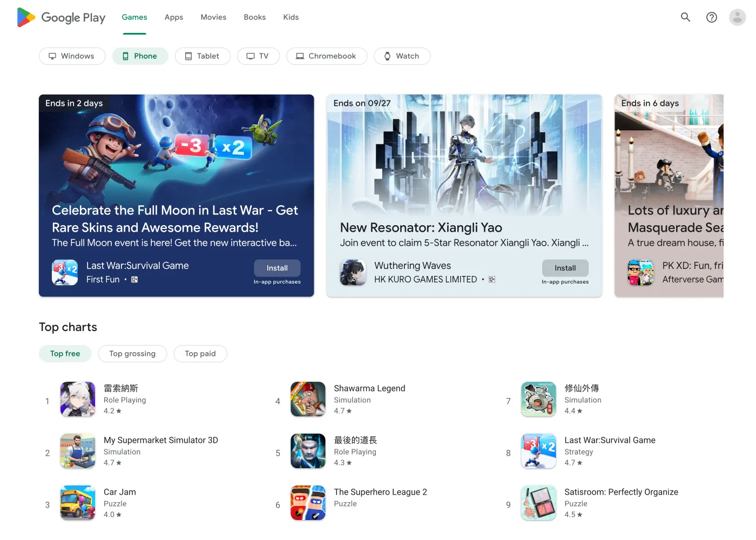
Task: Click 'HK KURO GAMES LIMITED' developer text
Action: (426, 279)
